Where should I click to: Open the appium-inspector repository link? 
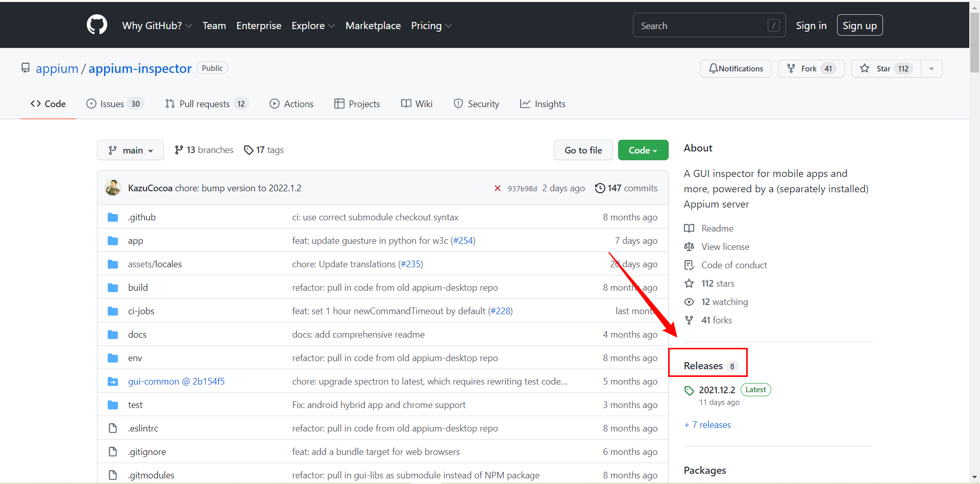pyautogui.click(x=140, y=68)
